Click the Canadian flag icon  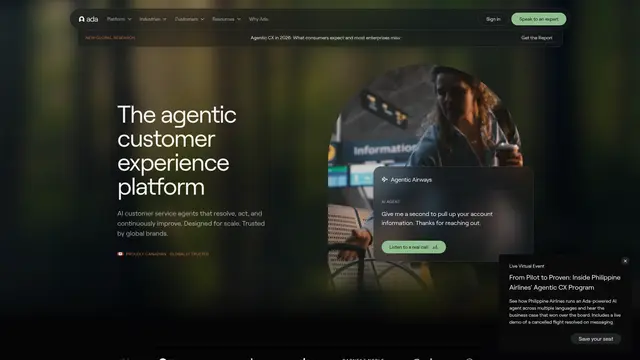pyautogui.click(x=120, y=254)
